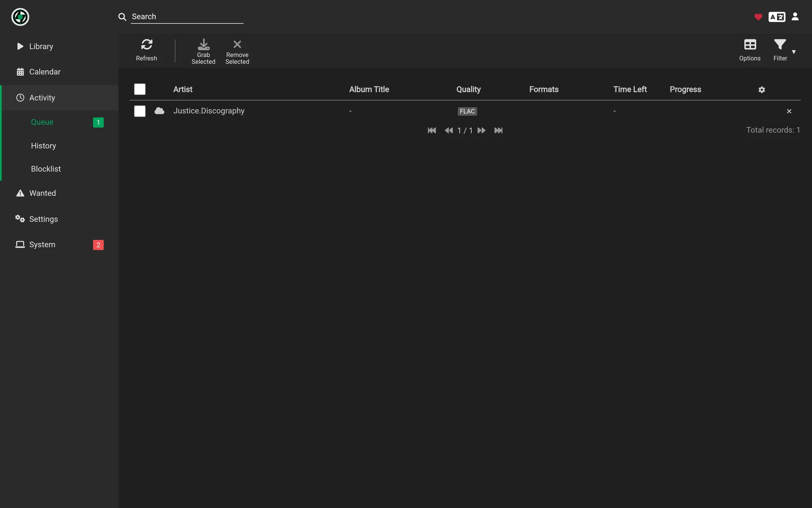Open the table Options button
Screen dimensions: 812x508
[x=750, y=50]
